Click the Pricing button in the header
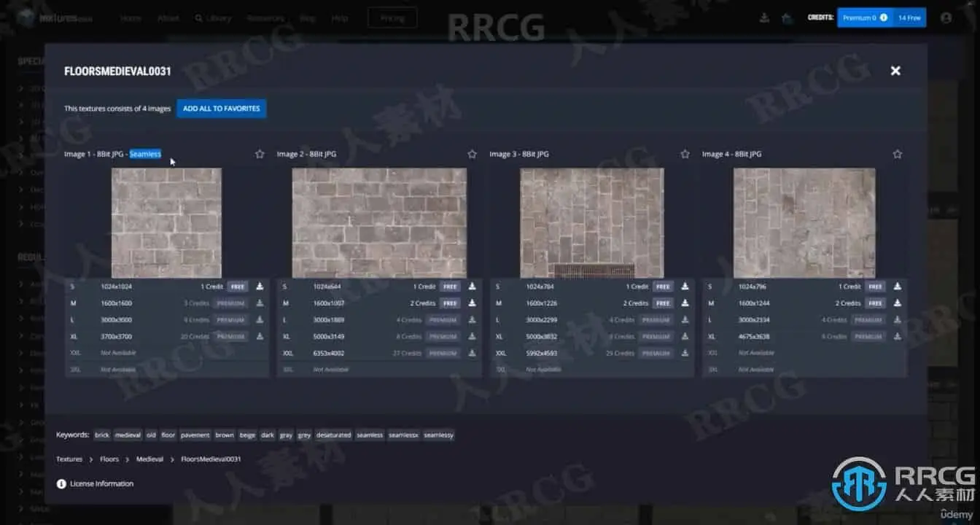Screen dimensions: 980x525 point(392,18)
